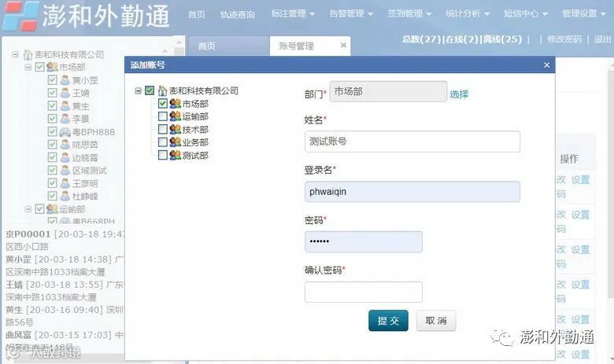This screenshot has height=364, width=614.
Task: Uncheck 市场部 checkbox in dialog
Action: 163,104
